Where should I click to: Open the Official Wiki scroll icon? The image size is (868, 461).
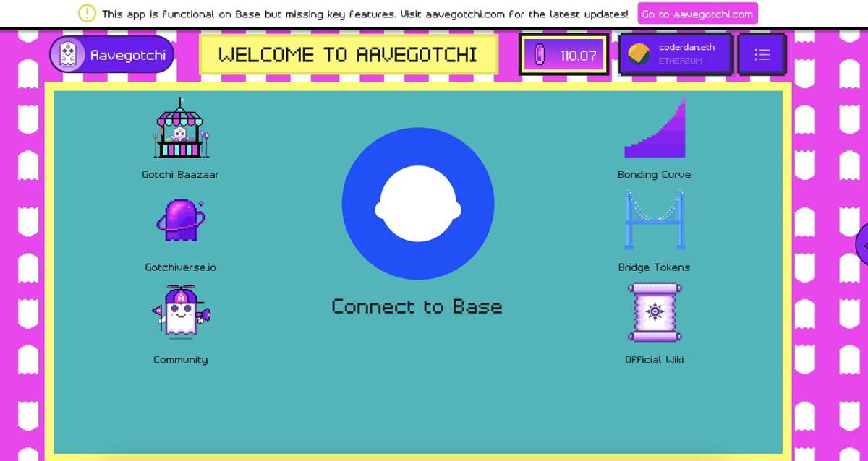point(655,312)
